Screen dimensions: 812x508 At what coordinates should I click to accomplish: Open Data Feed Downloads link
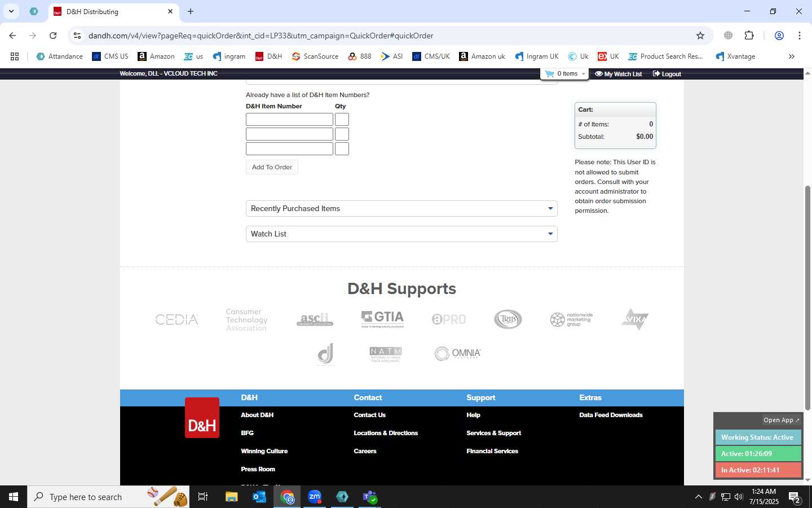coord(611,415)
